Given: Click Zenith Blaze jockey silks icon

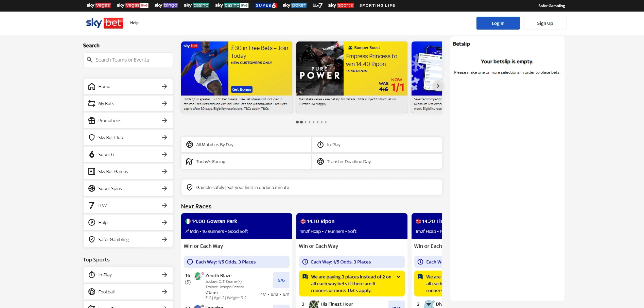Looking at the screenshot, I should [x=198, y=276].
